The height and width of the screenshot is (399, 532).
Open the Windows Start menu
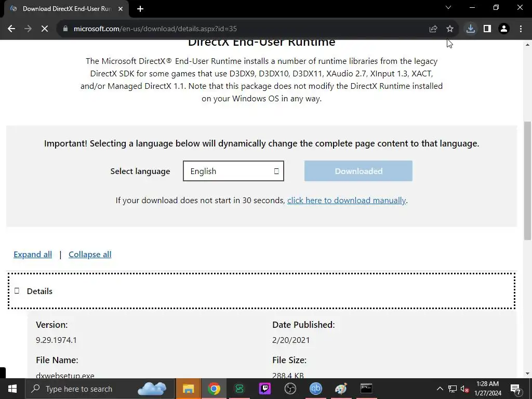coord(12,389)
